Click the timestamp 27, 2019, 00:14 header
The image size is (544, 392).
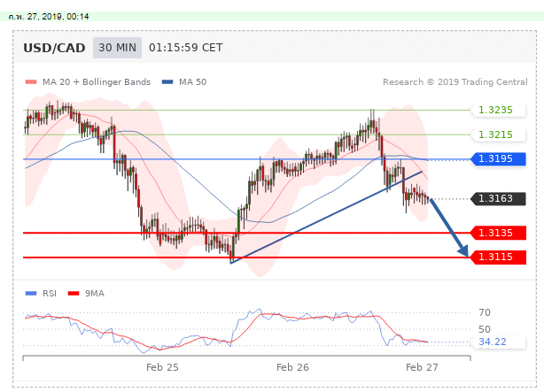(x=49, y=17)
